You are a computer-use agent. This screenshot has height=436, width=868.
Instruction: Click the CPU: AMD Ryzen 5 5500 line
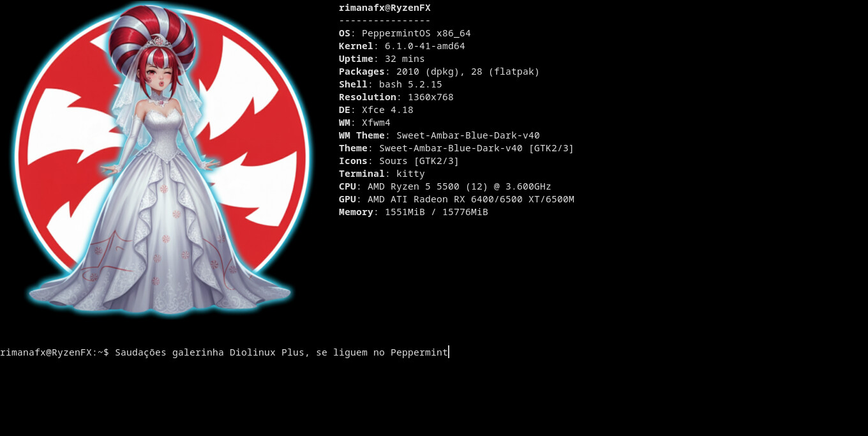pyautogui.click(x=445, y=186)
